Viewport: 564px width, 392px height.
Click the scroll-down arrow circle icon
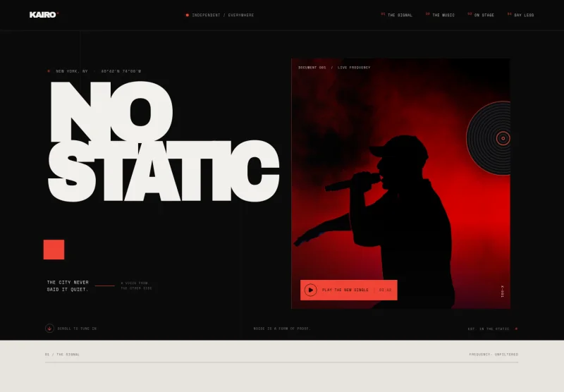49,329
